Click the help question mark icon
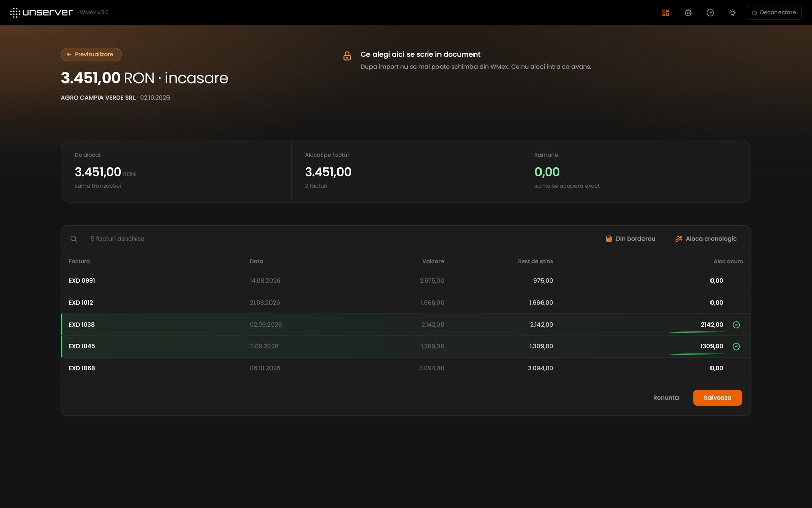Viewport: 812px width, 508px height. point(710,13)
